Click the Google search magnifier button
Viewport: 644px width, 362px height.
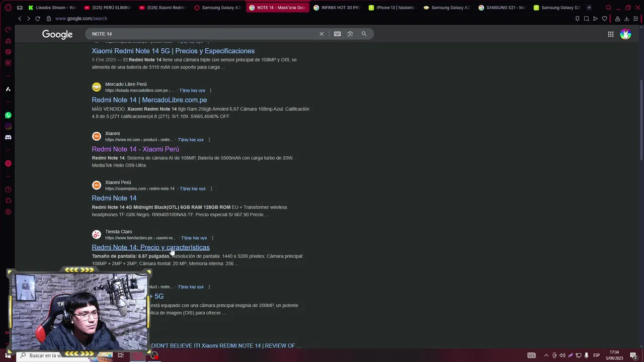(364, 34)
